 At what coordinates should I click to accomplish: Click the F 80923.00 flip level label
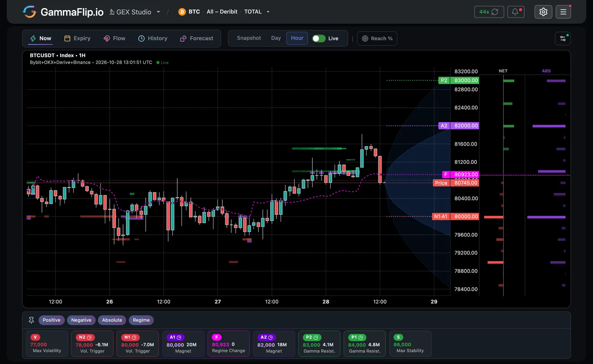[x=461, y=174]
